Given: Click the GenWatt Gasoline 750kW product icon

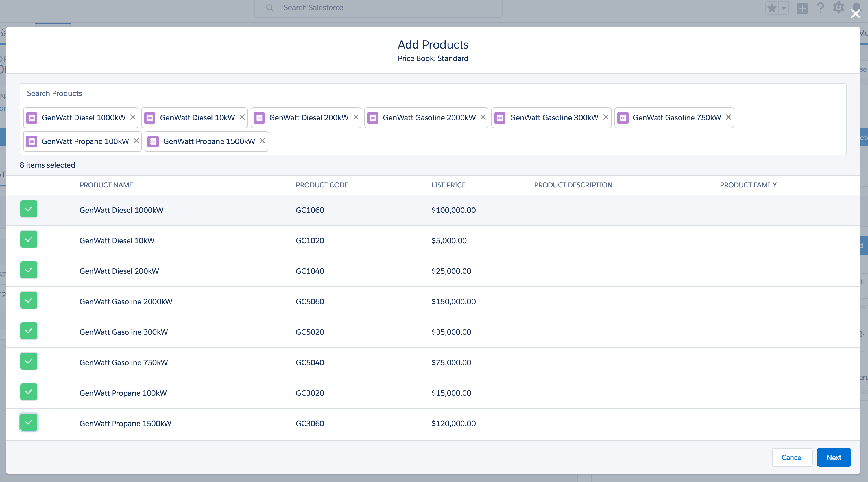Looking at the screenshot, I should pos(623,118).
